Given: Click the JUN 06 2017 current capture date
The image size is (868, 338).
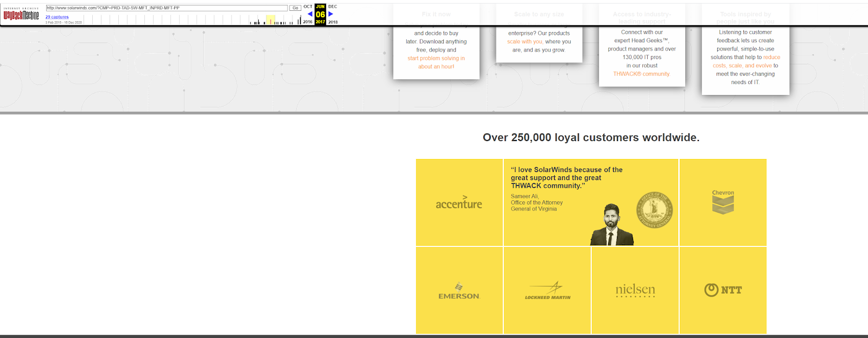Looking at the screenshot, I should point(320,15).
